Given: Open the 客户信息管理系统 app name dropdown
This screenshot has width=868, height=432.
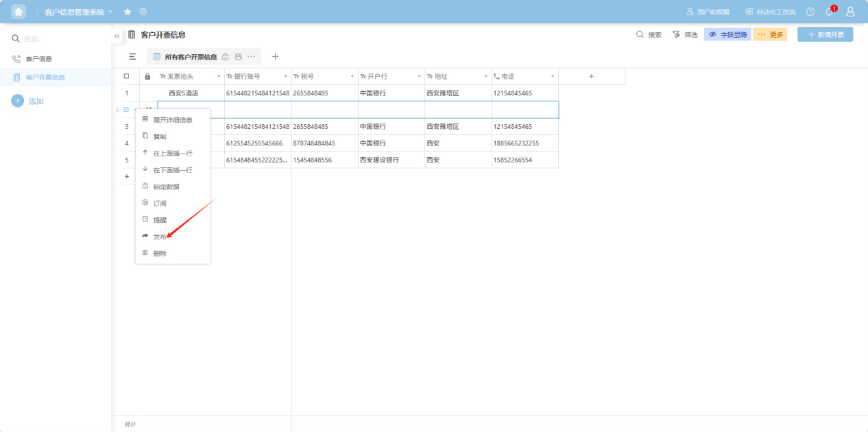Looking at the screenshot, I should [110, 12].
